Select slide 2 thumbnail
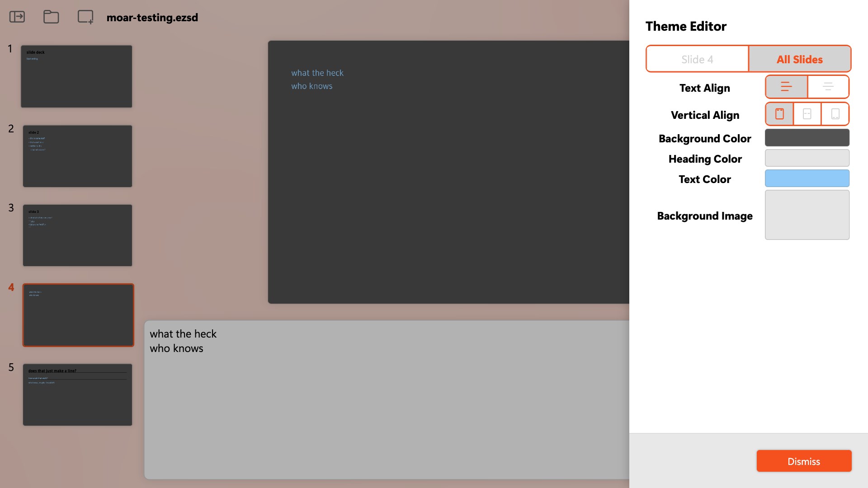 pyautogui.click(x=77, y=156)
